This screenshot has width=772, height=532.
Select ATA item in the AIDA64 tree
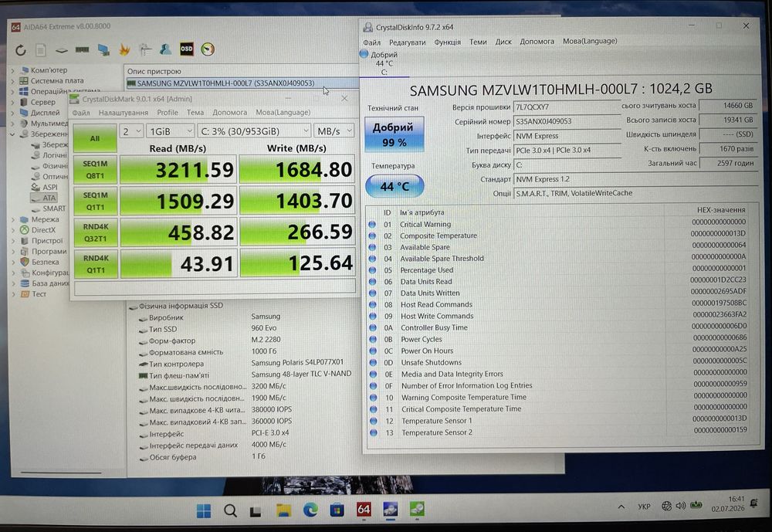49,198
